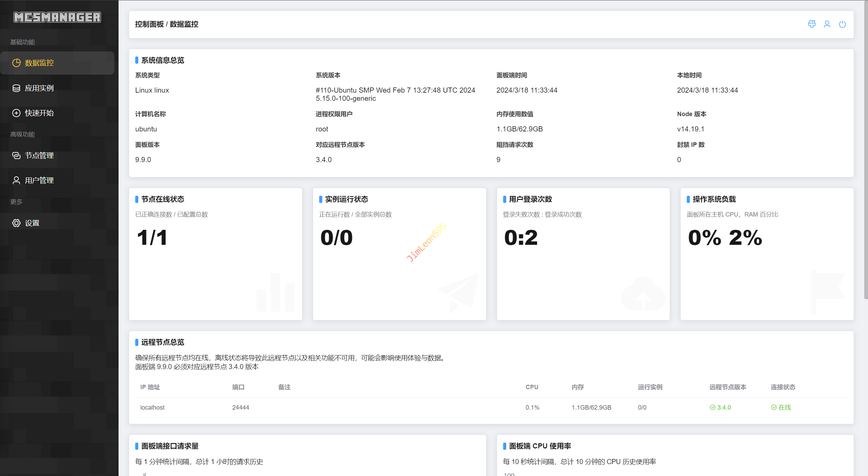Click the localhost node row
The image size is (868, 476).
152,407
